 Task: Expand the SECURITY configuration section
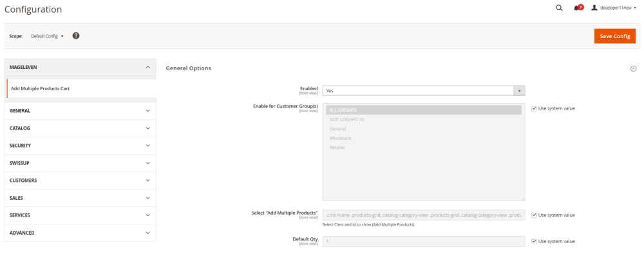80,146
